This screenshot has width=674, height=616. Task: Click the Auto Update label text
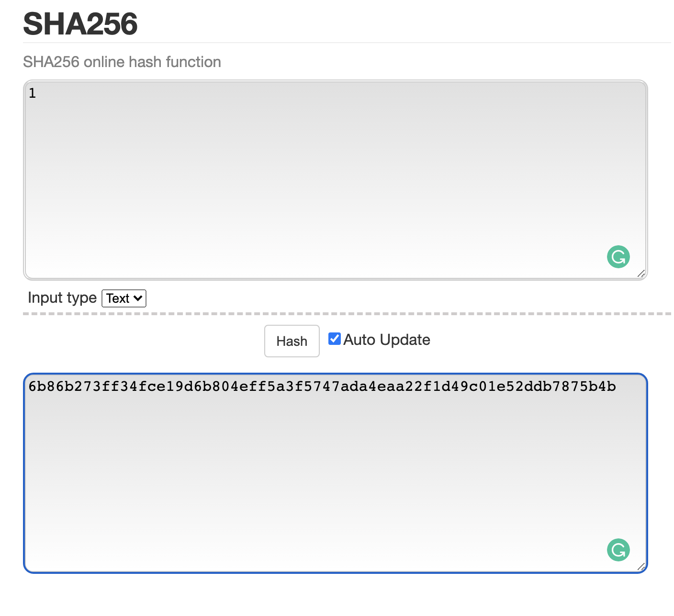pyautogui.click(x=387, y=340)
